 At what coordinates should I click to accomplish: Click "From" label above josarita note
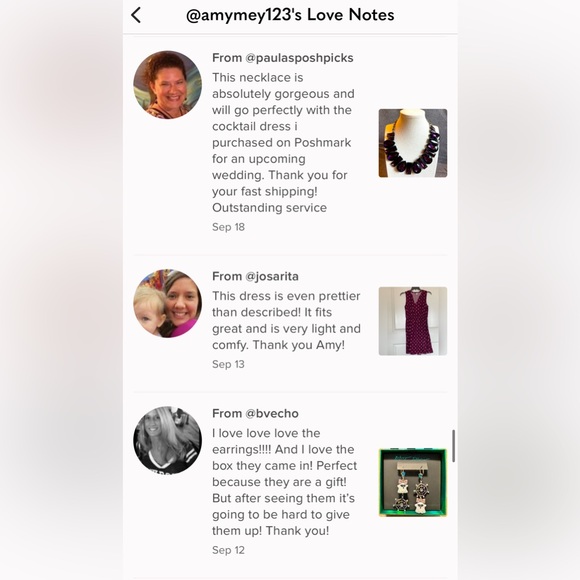[227, 276]
